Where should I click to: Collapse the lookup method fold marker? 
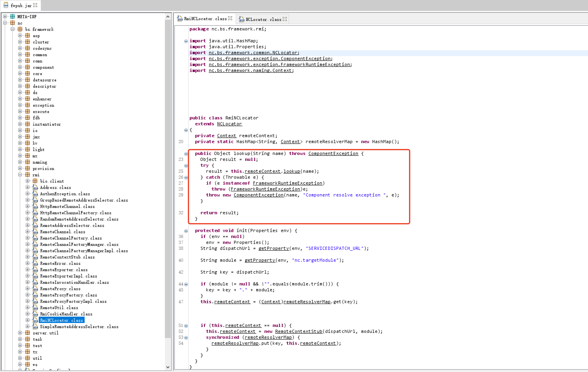[x=186, y=154]
